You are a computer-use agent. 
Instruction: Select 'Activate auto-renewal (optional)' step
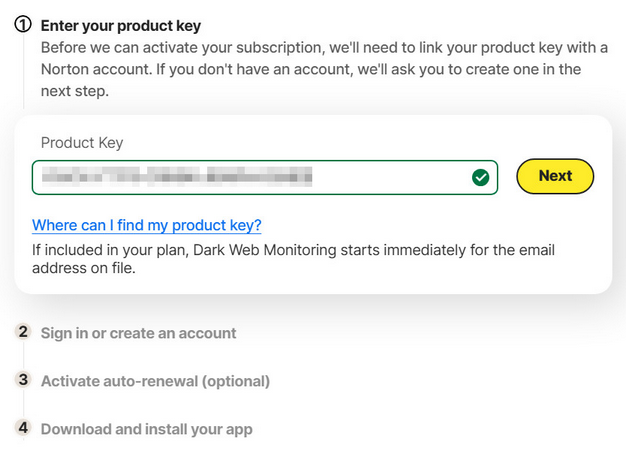(x=155, y=381)
